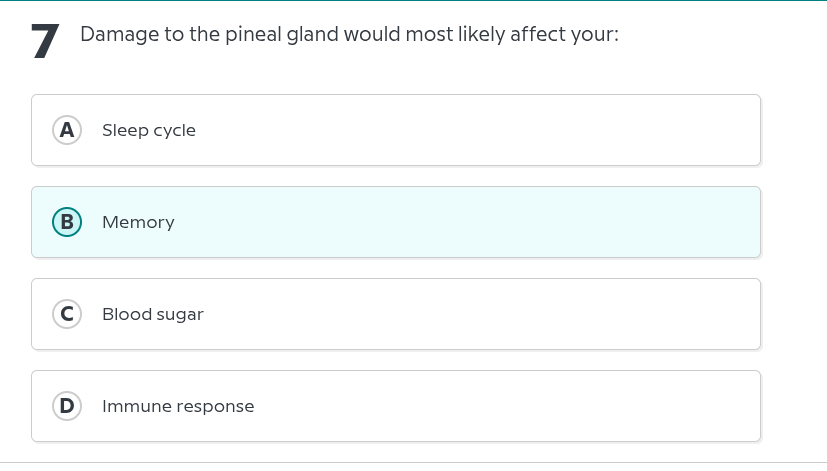The width and height of the screenshot is (827, 471).
Task: Click the "Sleep cycle" answer text
Action: coord(149,130)
